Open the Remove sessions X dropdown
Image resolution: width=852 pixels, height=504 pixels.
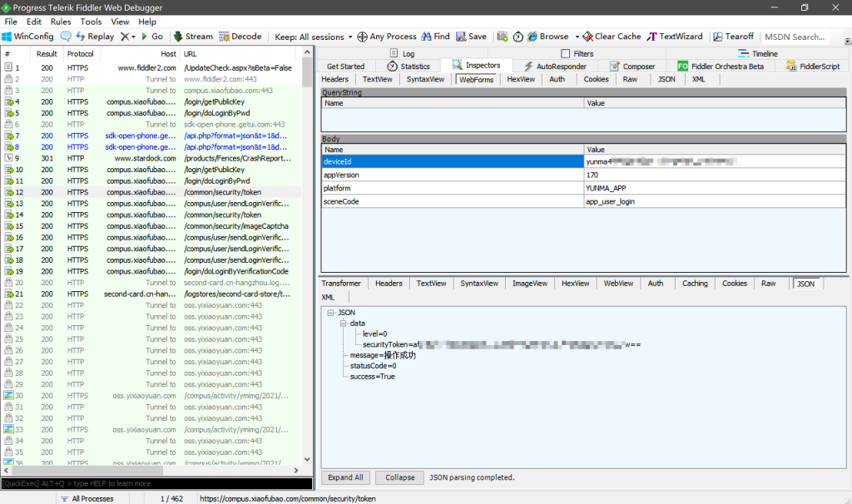click(x=127, y=37)
